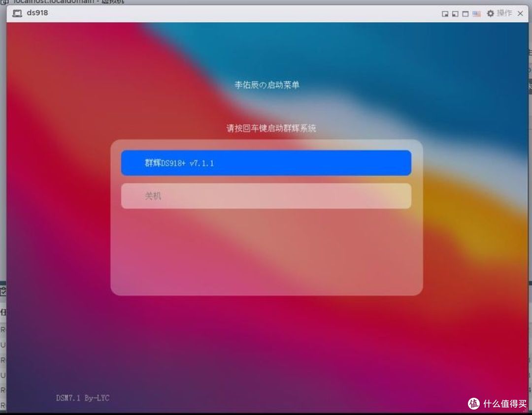Click the keyboard layout flag icon
The height and width of the screenshot is (415, 532).
tap(476, 14)
